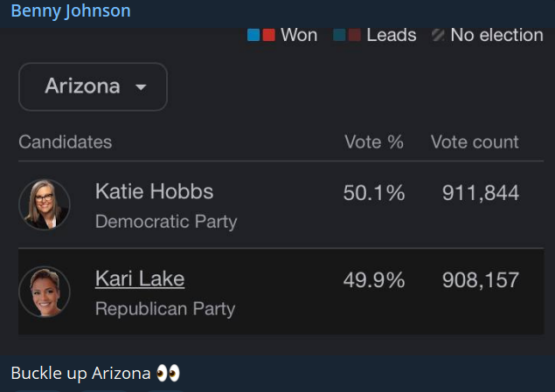
Task: Click Katie Hobbs' 911,844 vote count
Action: click(481, 192)
